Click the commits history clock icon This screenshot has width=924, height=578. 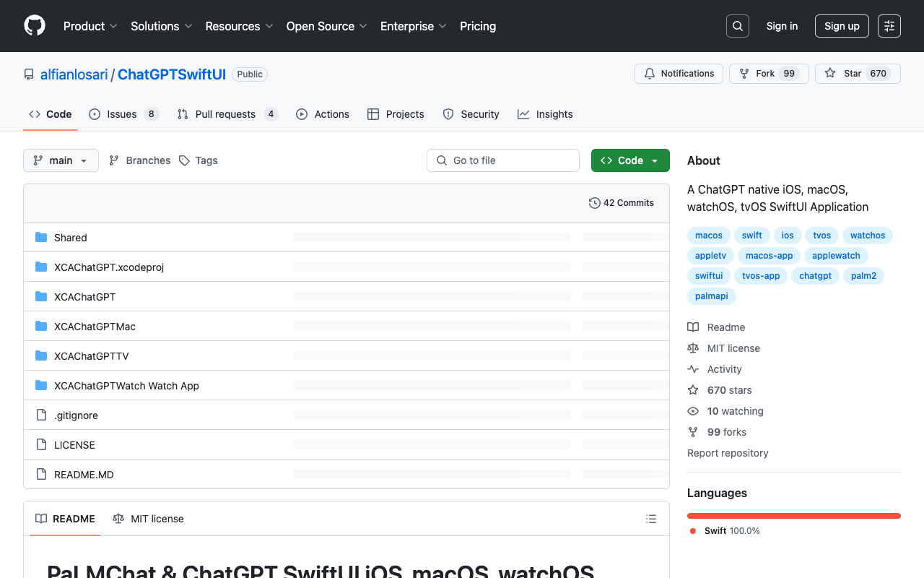595,203
